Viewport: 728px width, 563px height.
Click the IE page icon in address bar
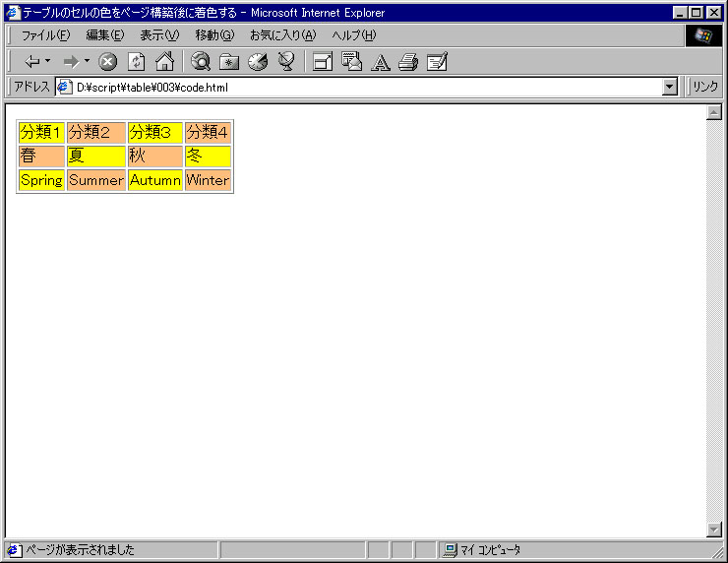tap(64, 87)
